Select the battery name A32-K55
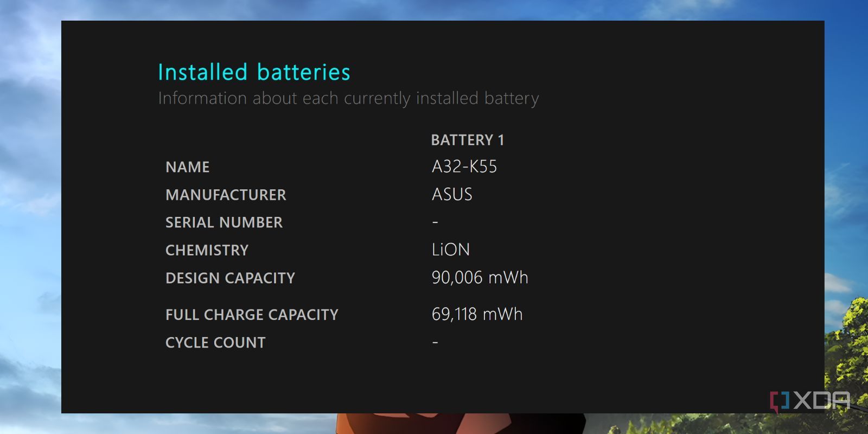 point(464,167)
